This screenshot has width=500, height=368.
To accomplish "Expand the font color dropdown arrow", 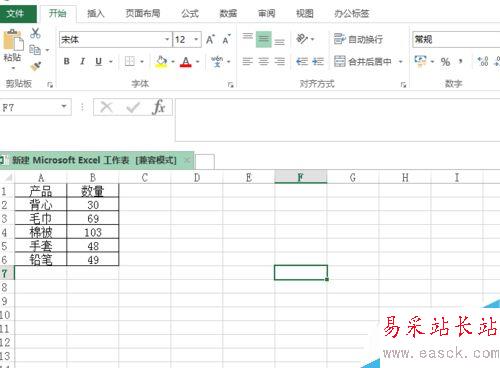I will (x=198, y=62).
